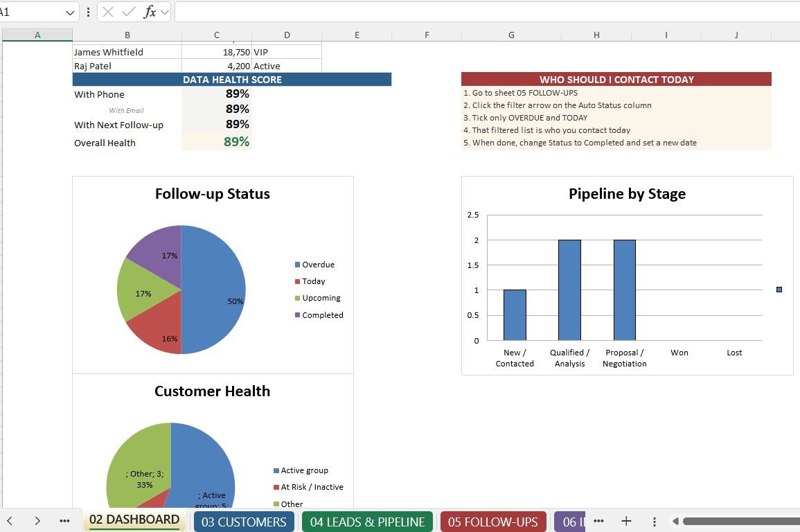Click the Proposal / Negotiation bar
The image size is (800, 532).
625,290
